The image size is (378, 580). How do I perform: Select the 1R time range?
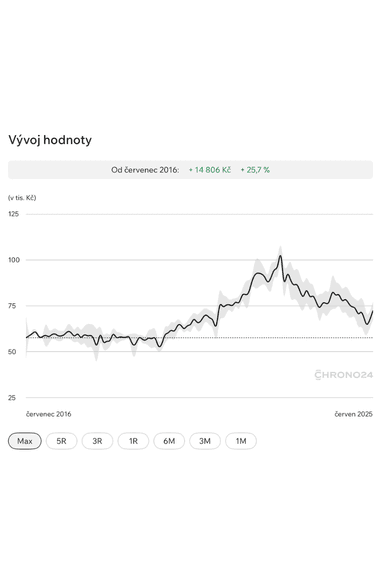point(133,441)
